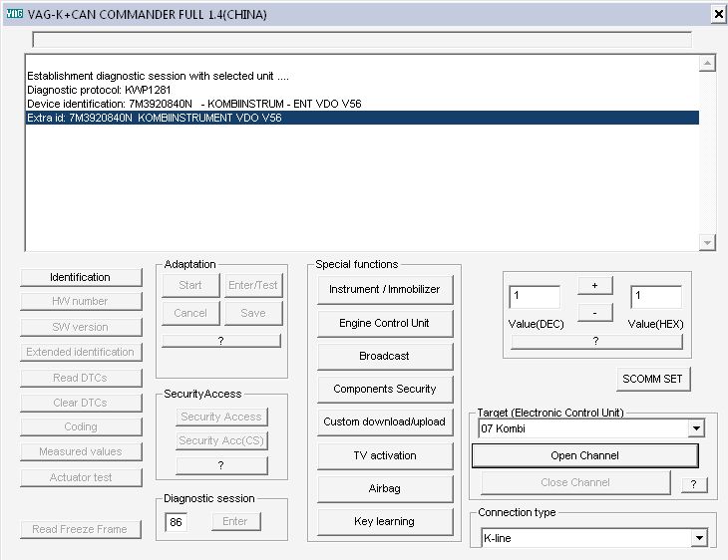Image resolution: width=728 pixels, height=560 pixels.
Task: Click the SW version button
Action: pyautogui.click(x=81, y=327)
